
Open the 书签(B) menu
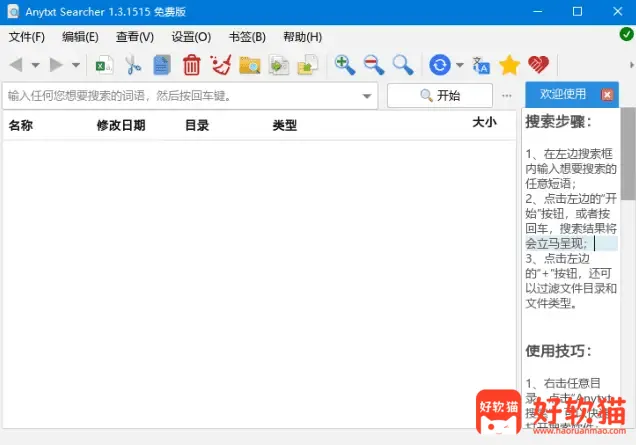[x=247, y=37]
